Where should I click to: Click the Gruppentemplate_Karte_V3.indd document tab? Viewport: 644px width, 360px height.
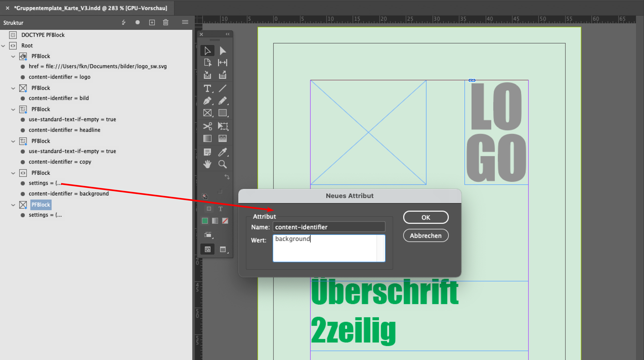point(91,8)
